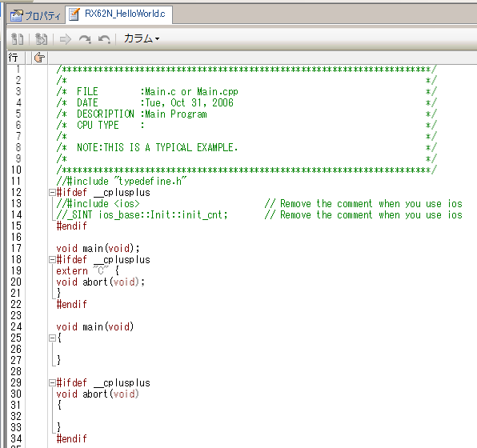Collapse the #ifdef block at line 29
Image resolution: width=477 pixels, height=448 pixels.
click(x=52, y=382)
